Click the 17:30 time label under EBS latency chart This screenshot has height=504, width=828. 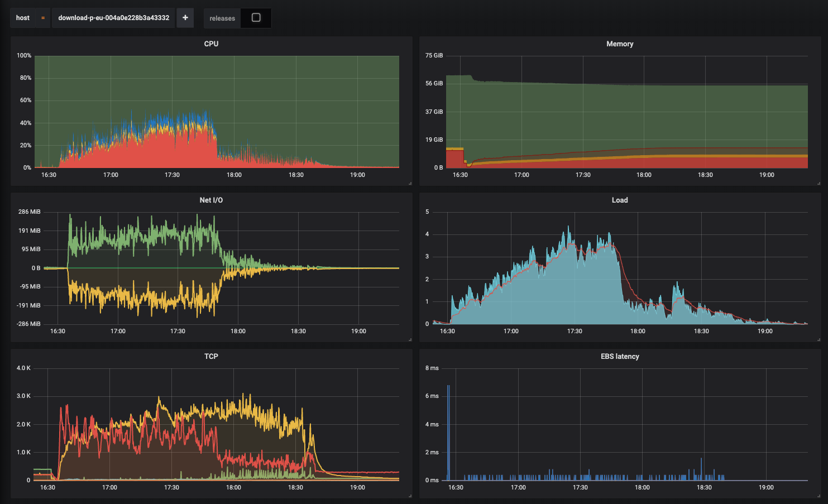coord(580,487)
